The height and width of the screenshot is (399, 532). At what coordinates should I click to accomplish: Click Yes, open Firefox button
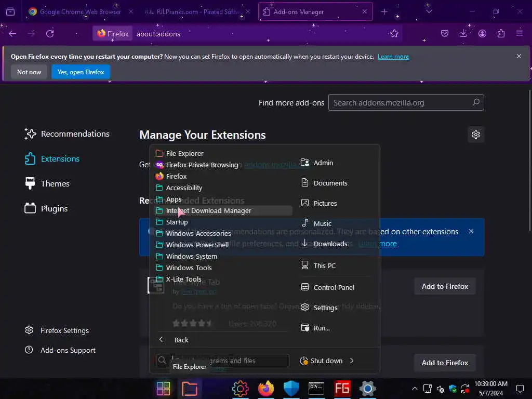click(81, 72)
